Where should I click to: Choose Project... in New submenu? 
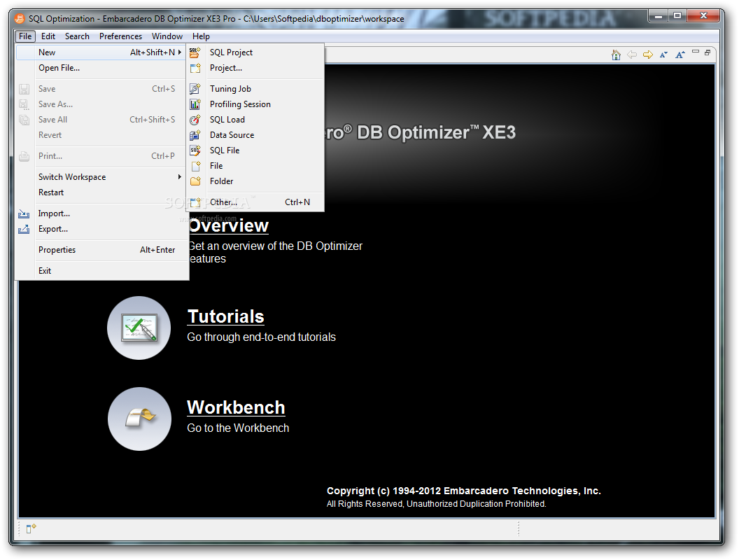pos(256,68)
